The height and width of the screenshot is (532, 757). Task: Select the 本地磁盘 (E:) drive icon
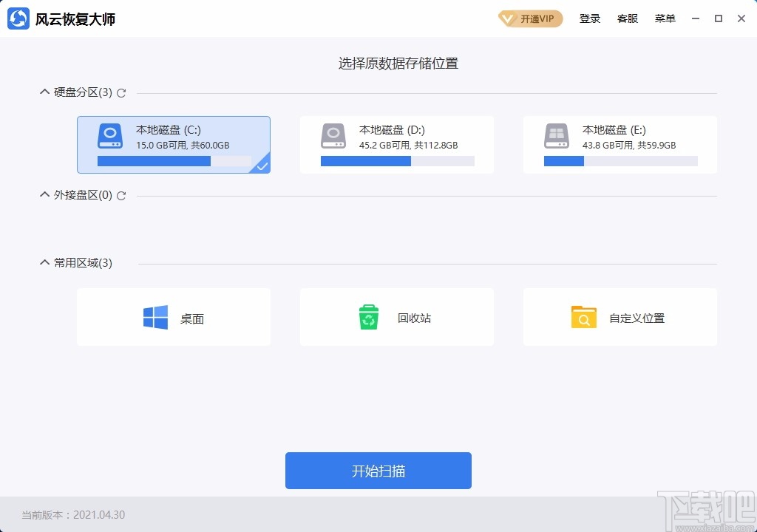(x=556, y=136)
